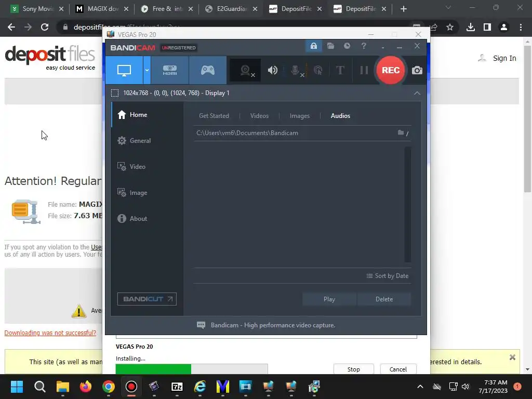Start recording with red REC button

pyautogui.click(x=391, y=70)
